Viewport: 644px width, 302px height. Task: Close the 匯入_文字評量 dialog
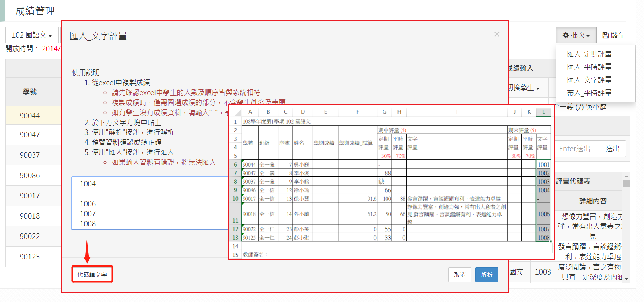click(497, 34)
